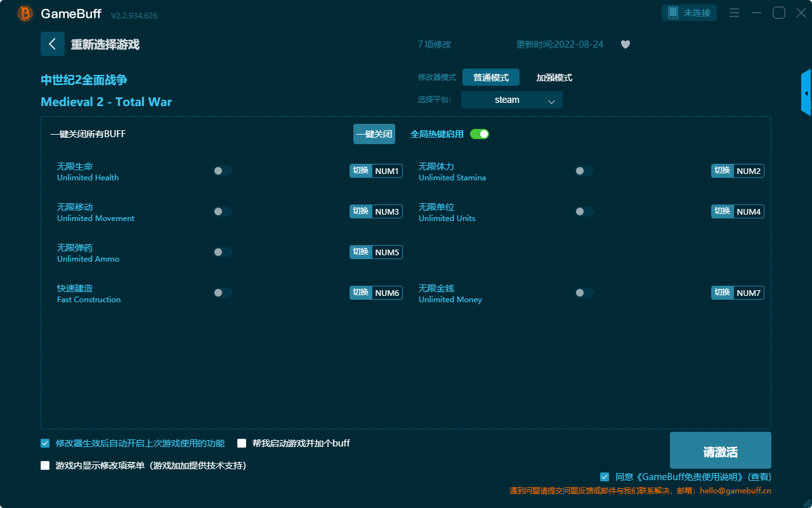Click the NUM4 hotkey field
Screen dimensions: 812x508
click(749, 211)
